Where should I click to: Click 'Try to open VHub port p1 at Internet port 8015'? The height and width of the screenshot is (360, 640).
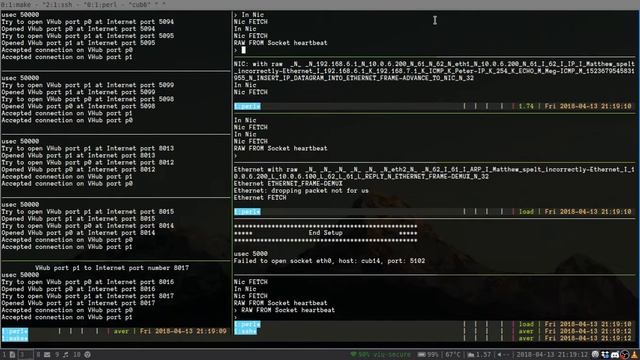(87, 211)
